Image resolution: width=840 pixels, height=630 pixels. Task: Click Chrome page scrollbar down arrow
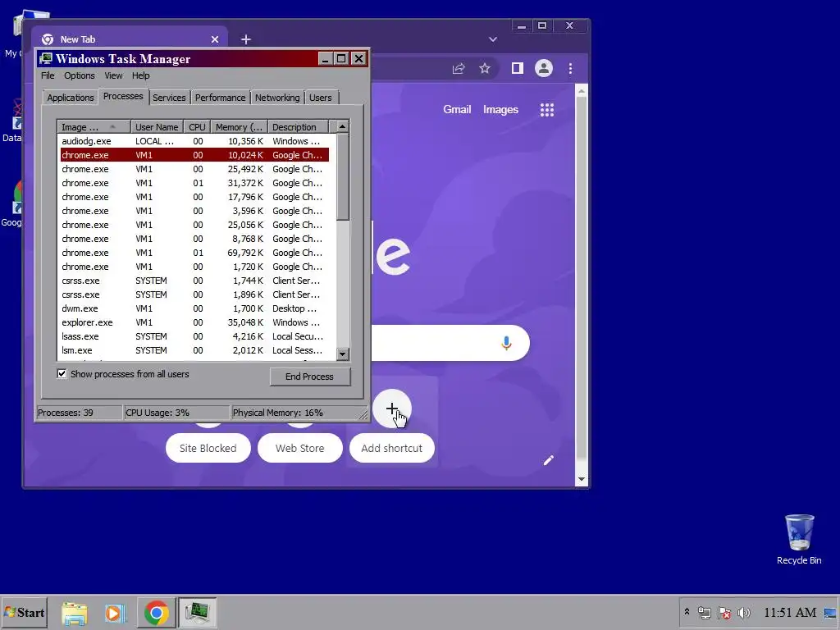point(582,479)
